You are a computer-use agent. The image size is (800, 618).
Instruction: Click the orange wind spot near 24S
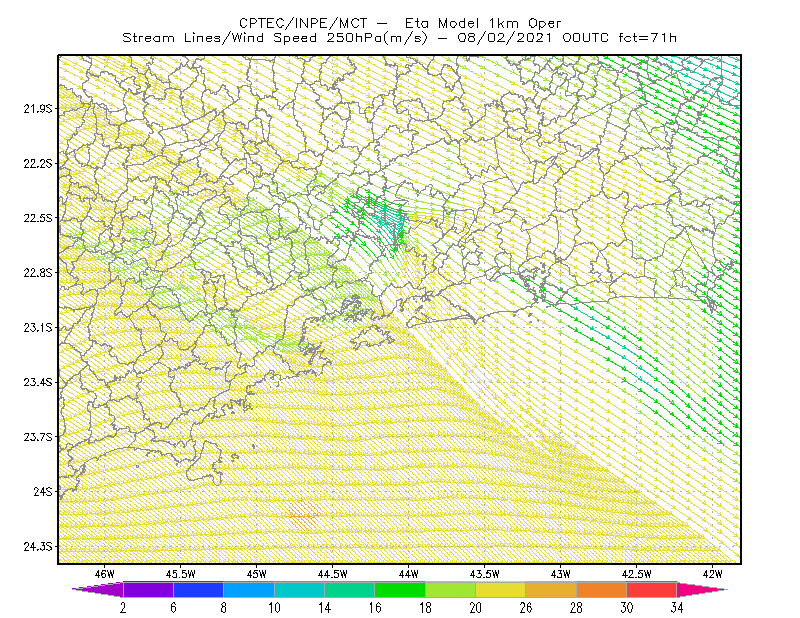click(x=303, y=515)
